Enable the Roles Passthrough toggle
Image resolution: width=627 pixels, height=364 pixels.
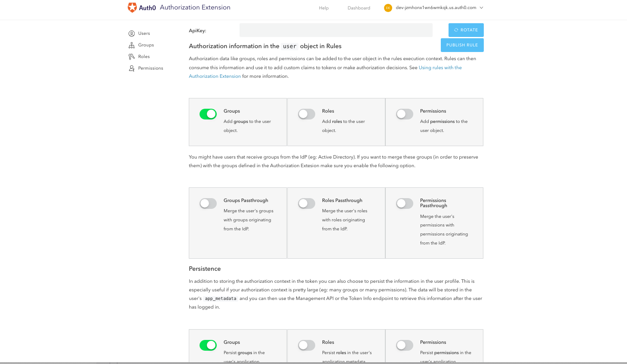pos(306,203)
